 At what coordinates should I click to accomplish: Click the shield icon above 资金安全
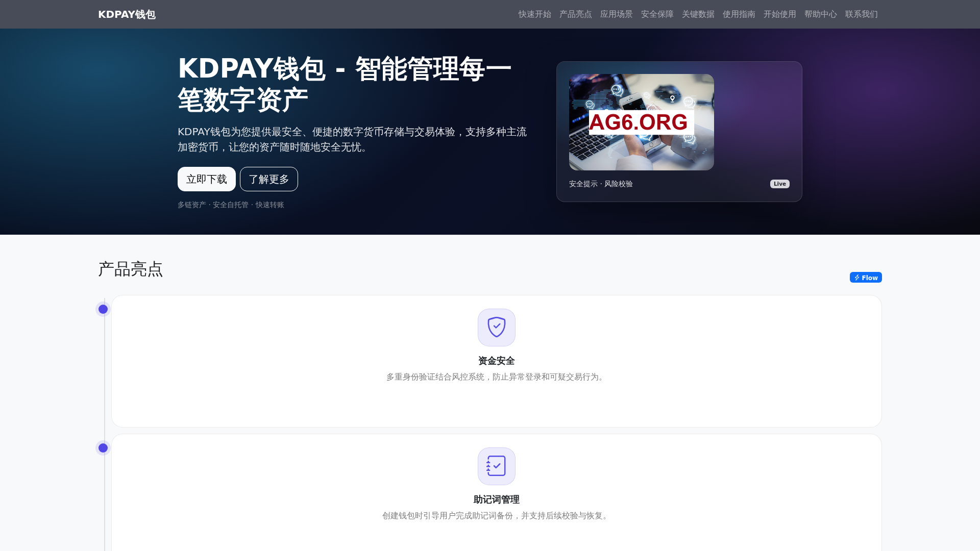tap(497, 328)
